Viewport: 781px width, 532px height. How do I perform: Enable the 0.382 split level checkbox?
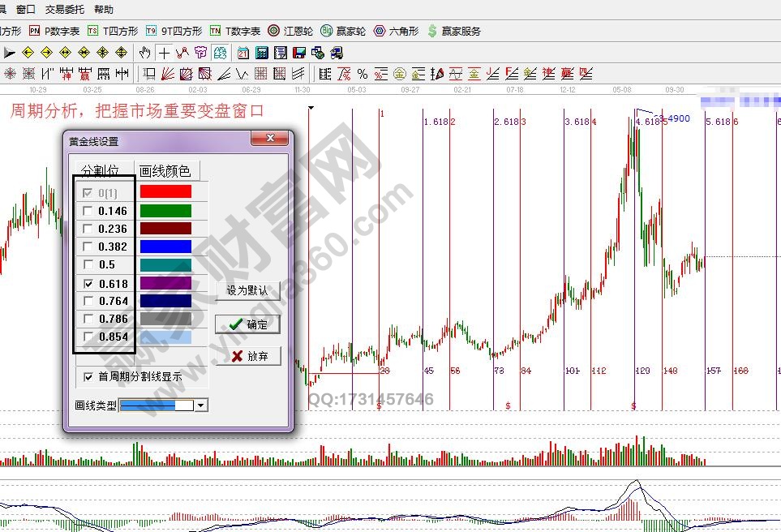point(88,247)
